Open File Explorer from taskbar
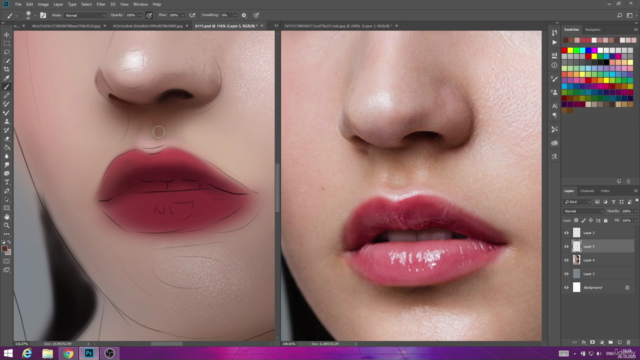The height and width of the screenshot is (360, 640). pyautogui.click(x=48, y=353)
